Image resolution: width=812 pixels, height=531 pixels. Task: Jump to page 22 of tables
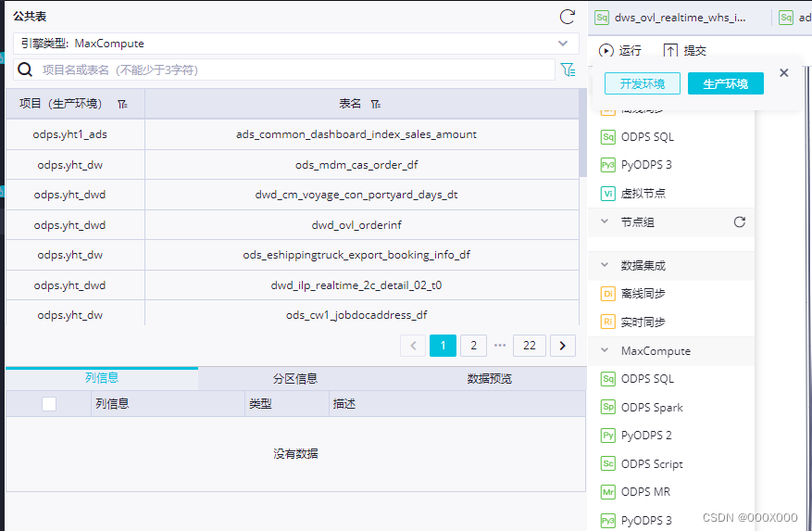[530, 346]
